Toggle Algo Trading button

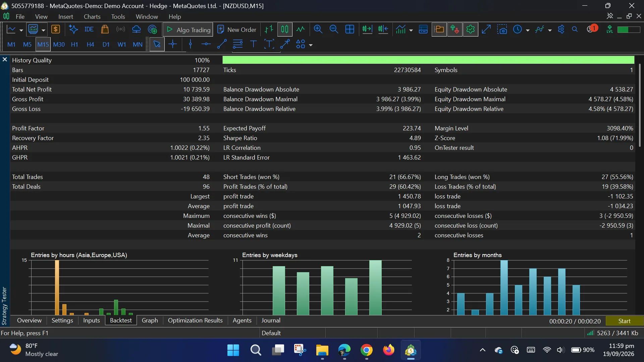point(188,30)
